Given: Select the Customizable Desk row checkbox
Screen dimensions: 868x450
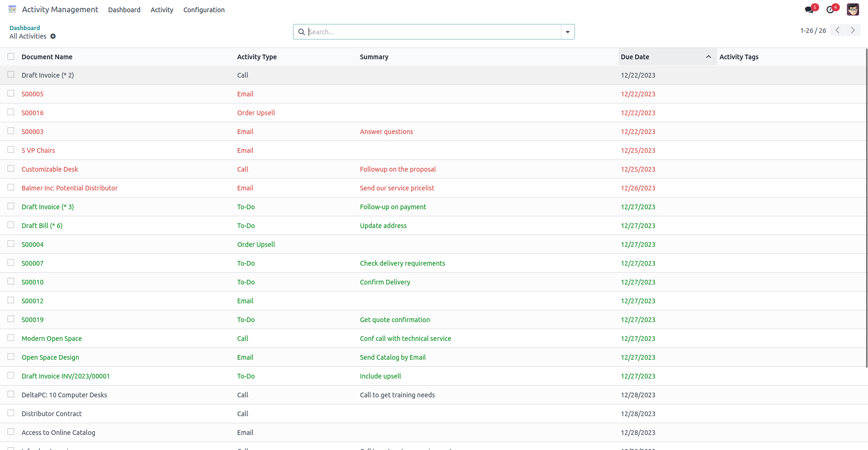Looking at the screenshot, I should coord(11,169).
